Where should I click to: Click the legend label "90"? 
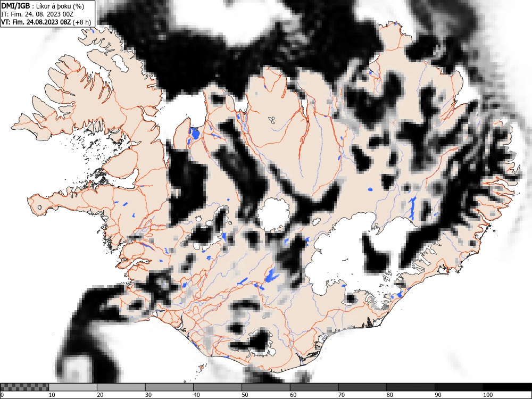pyautogui.click(x=437, y=395)
